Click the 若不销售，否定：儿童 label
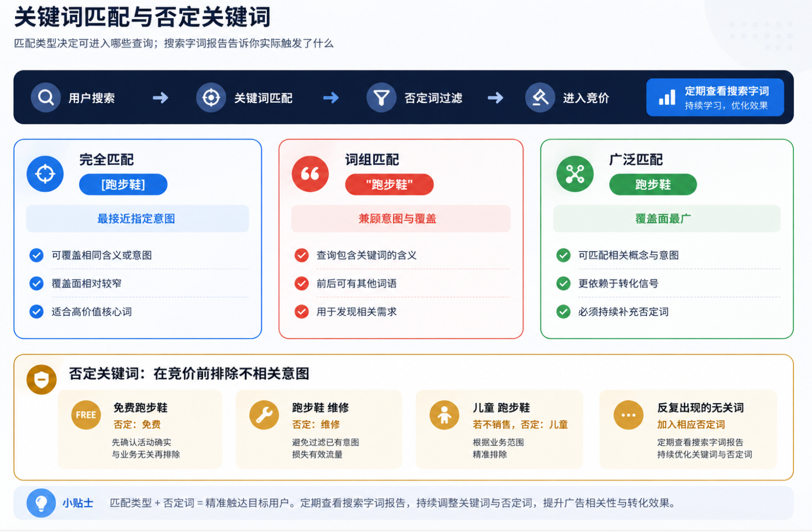This screenshot has width=812, height=532. [x=520, y=425]
